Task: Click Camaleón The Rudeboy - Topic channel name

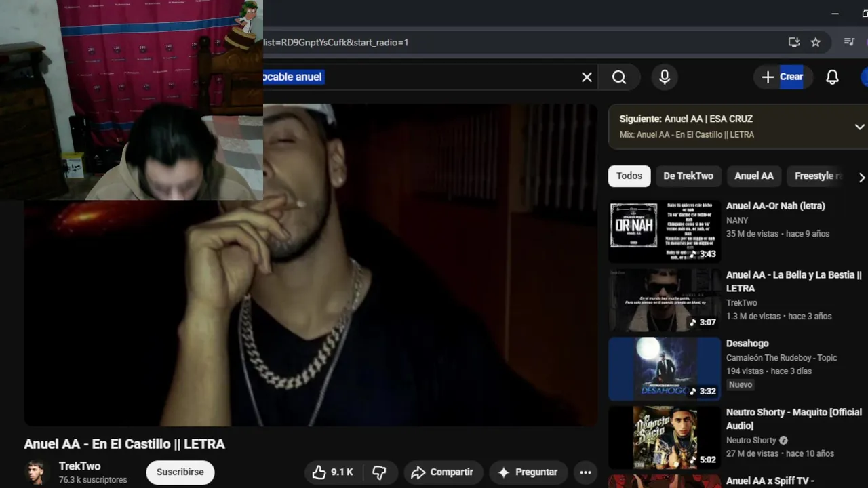Action: coord(782,358)
